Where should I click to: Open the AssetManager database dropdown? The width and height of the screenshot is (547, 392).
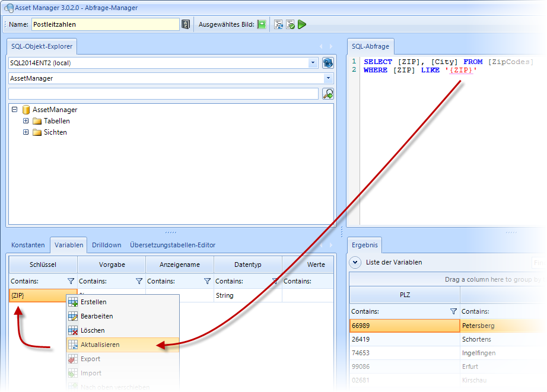[x=328, y=78]
